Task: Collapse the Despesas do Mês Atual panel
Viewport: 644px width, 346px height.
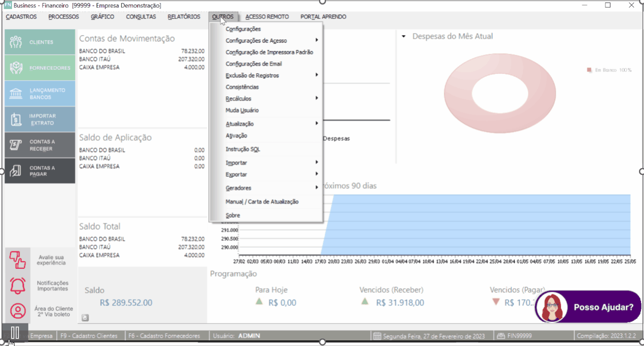Action: point(404,37)
